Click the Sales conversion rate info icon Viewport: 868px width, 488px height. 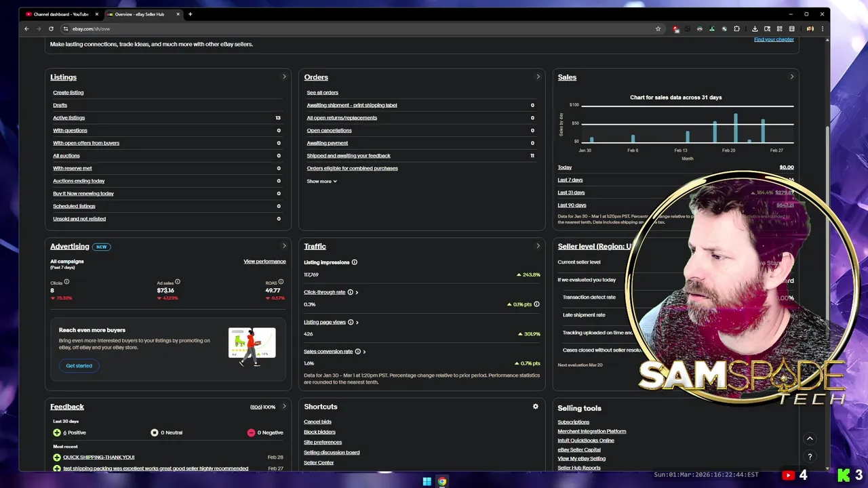point(357,352)
